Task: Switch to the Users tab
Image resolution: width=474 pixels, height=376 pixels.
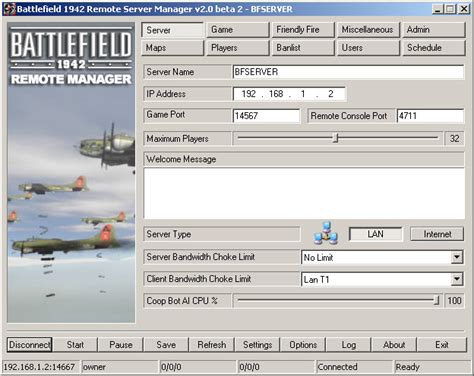Action: (x=368, y=48)
